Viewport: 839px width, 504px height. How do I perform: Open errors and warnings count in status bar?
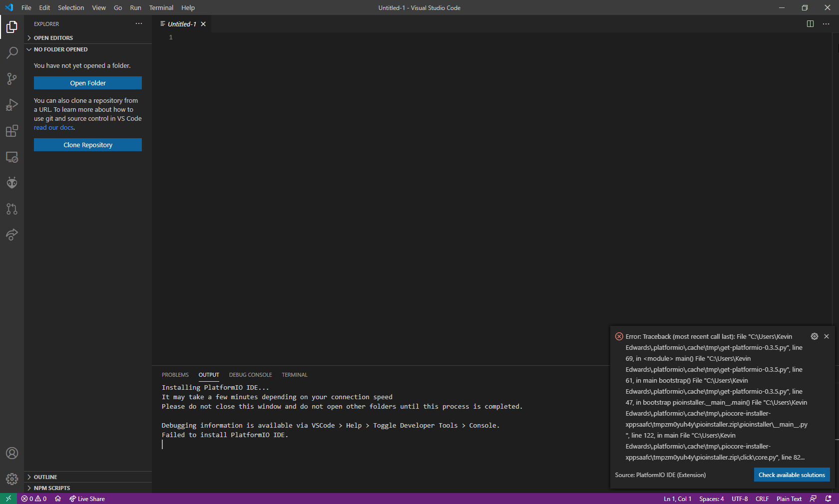(x=34, y=499)
